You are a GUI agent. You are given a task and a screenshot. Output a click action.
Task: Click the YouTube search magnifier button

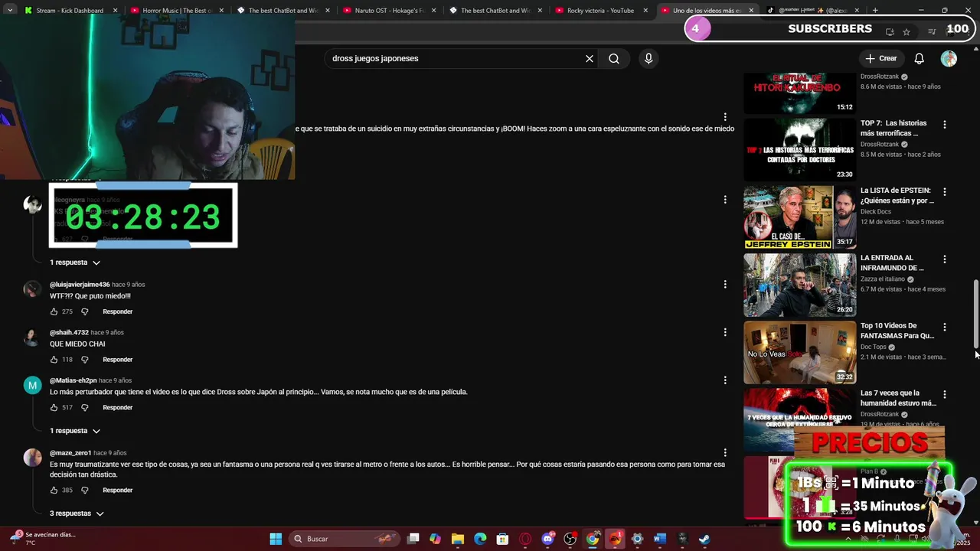pyautogui.click(x=614, y=58)
